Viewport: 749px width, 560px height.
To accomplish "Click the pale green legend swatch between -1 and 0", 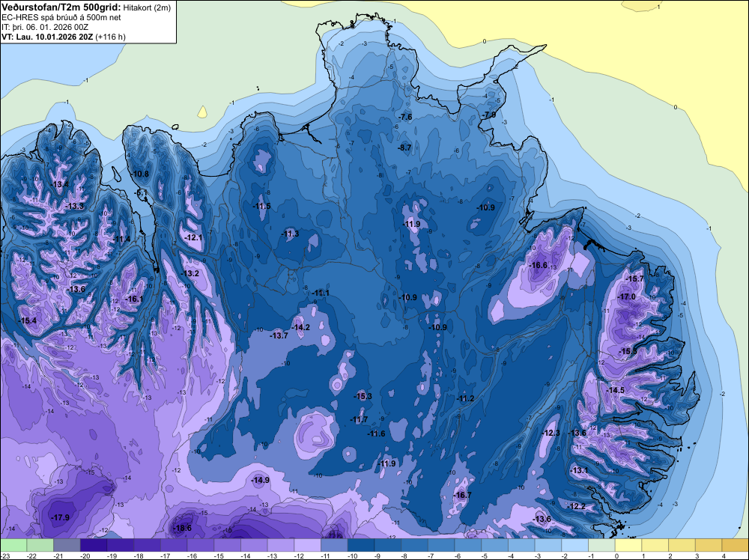I will tap(601, 545).
